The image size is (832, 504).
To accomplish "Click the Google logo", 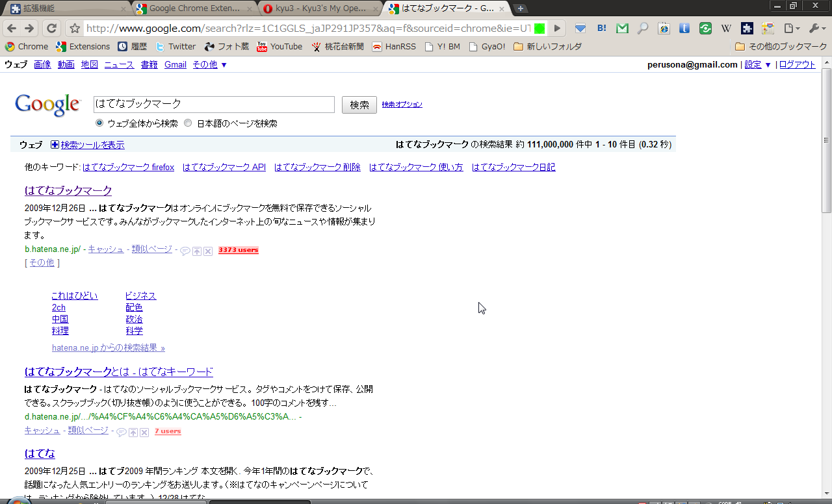I will pos(47,105).
